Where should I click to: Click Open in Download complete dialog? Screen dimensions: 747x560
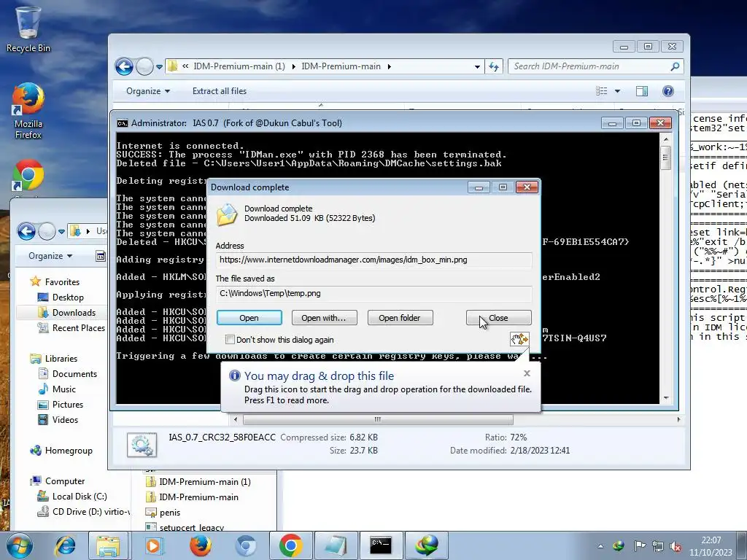pyautogui.click(x=249, y=318)
